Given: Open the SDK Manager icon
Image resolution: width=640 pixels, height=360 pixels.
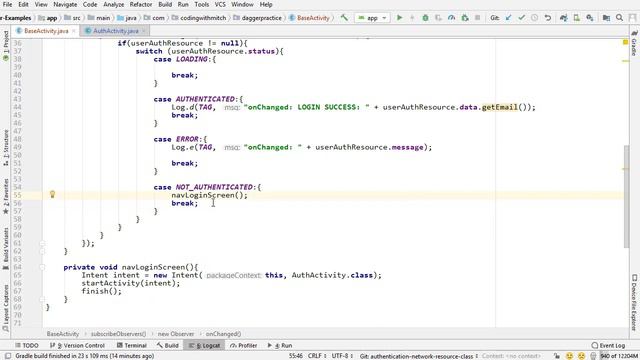Looking at the screenshot, I should point(590,18).
